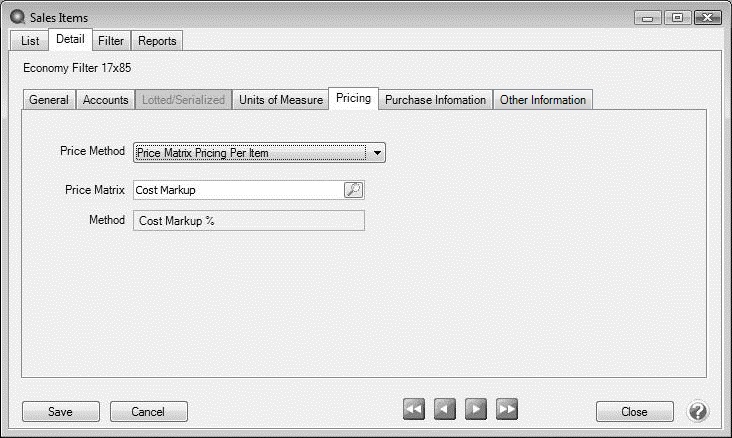
Task: Open the General sub-tab
Action: coord(49,100)
